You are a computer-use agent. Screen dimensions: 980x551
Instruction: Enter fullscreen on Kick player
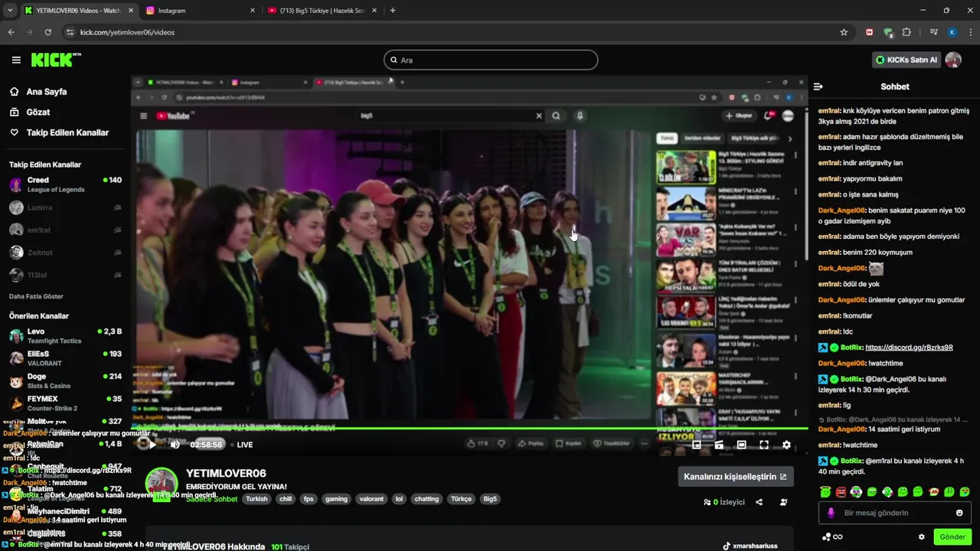764,445
